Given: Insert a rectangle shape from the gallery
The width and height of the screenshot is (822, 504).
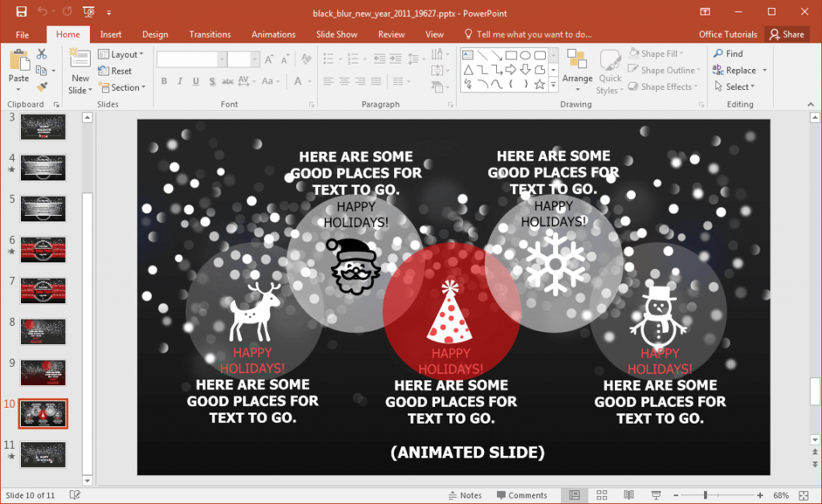Looking at the screenshot, I should click(511, 55).
